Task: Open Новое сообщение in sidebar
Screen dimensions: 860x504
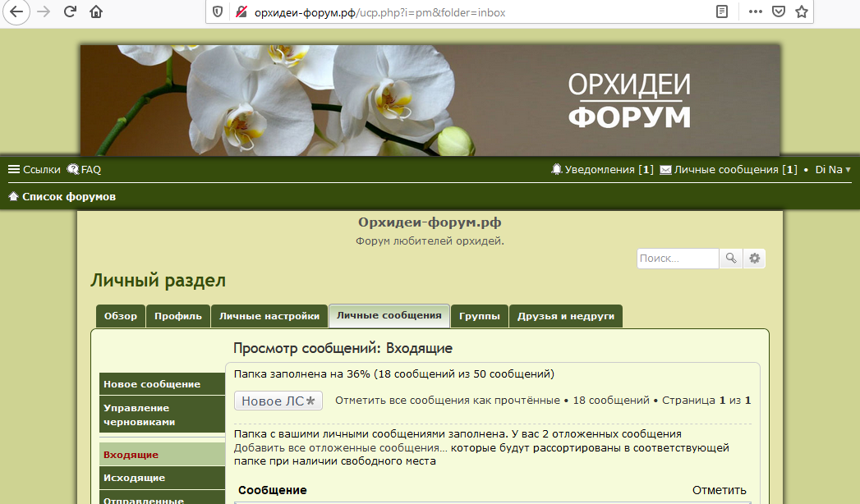Action: point(163,384)
